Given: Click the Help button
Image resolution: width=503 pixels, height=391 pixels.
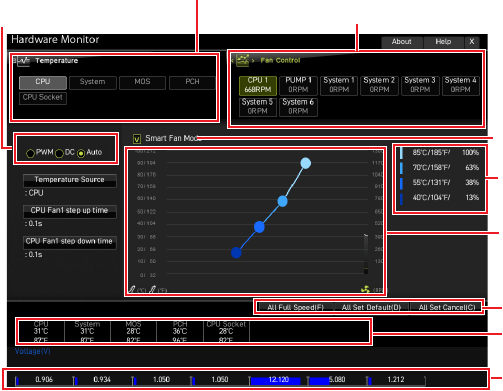Looking at the screenshot, I should [443, 42].
